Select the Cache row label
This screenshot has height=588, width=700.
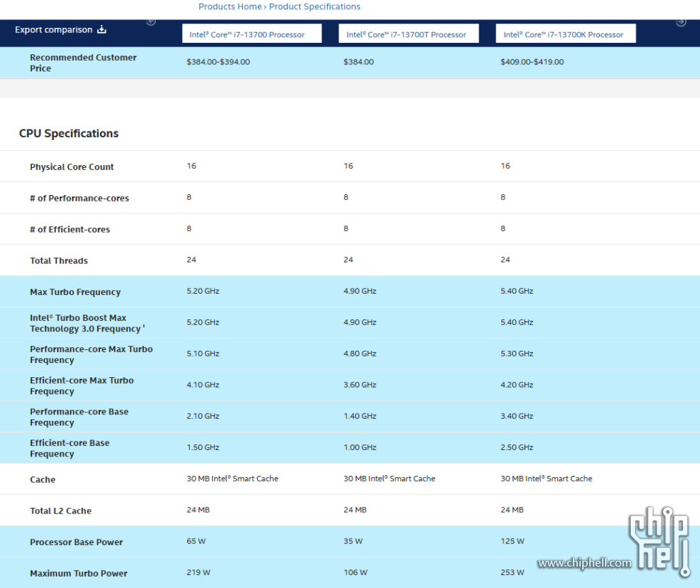click(x=43, y=479)
